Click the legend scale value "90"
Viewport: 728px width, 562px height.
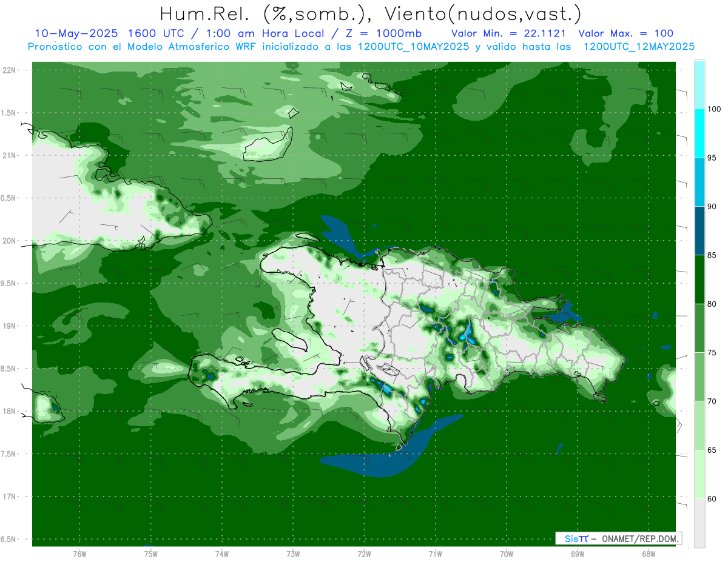(x=712, y=207)
